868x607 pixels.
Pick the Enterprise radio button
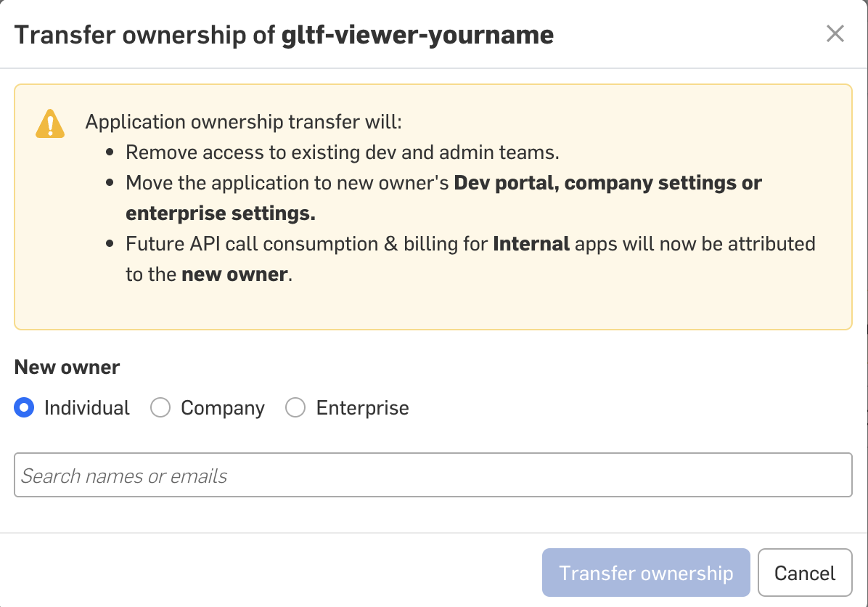(295, 408)
